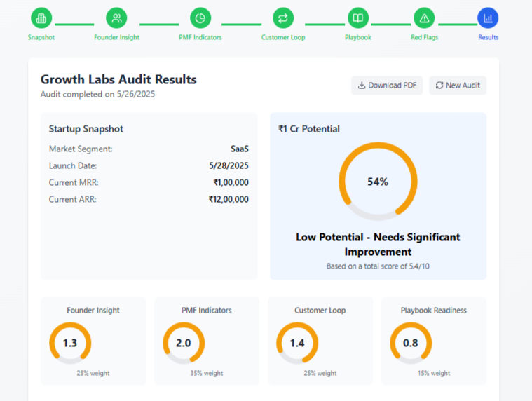Click the Red Flags warning triangle icon
Viewport: 532px width, 401px height.
point(424,18)
